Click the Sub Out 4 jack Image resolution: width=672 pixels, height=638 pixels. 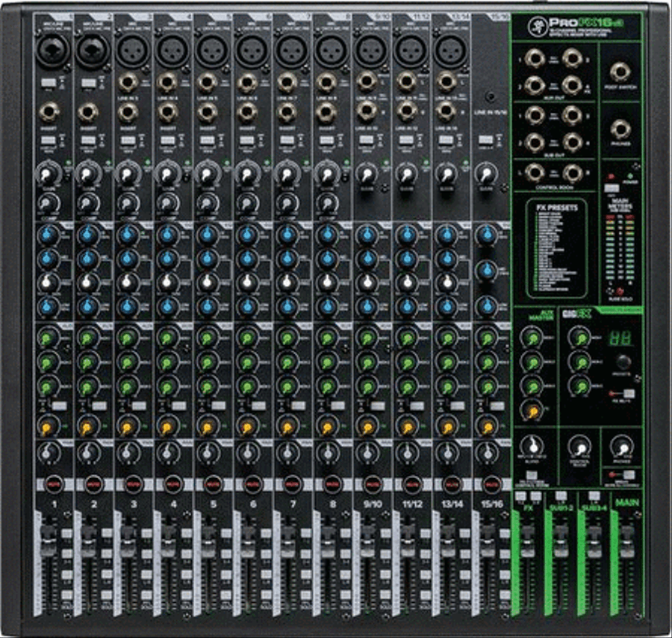click(573, 142)
